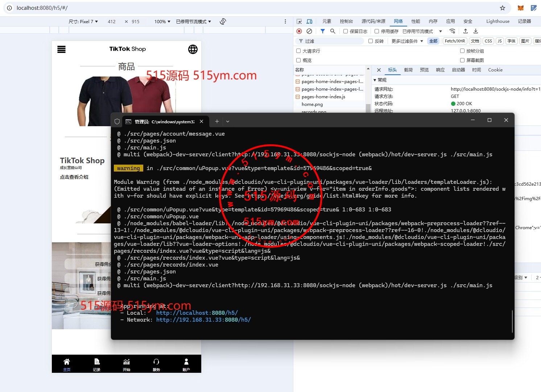The width and height of the screenshot is (541, 392).
Task: Click the globe language icon
Action: pyautogui.click(x=193, y=49)
